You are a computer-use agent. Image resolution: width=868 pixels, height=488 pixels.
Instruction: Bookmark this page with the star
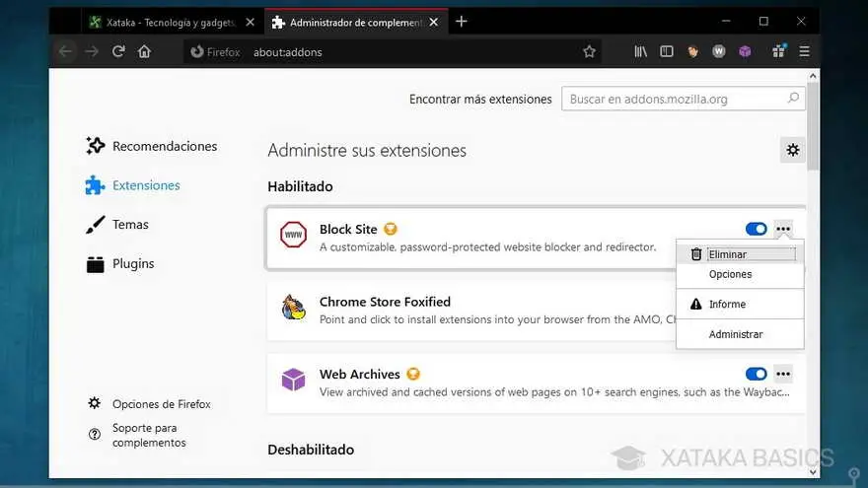point(589,52)
